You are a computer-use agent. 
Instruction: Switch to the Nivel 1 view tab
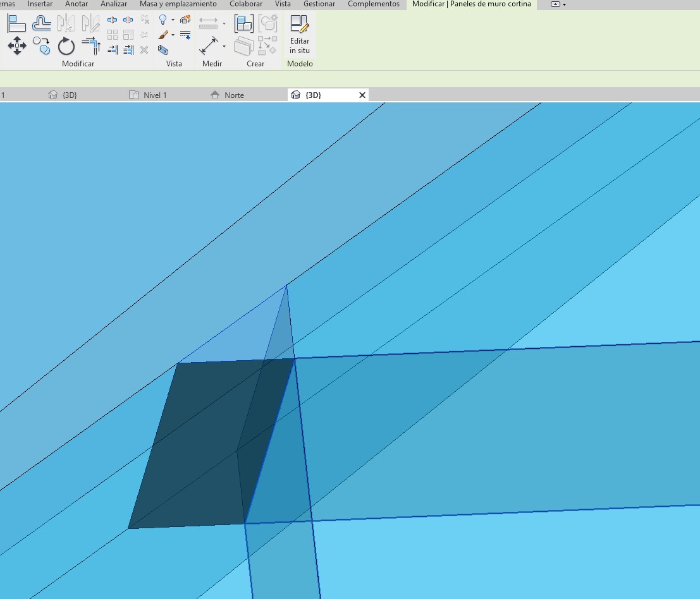pyautogui.click(x=155, y=95)
